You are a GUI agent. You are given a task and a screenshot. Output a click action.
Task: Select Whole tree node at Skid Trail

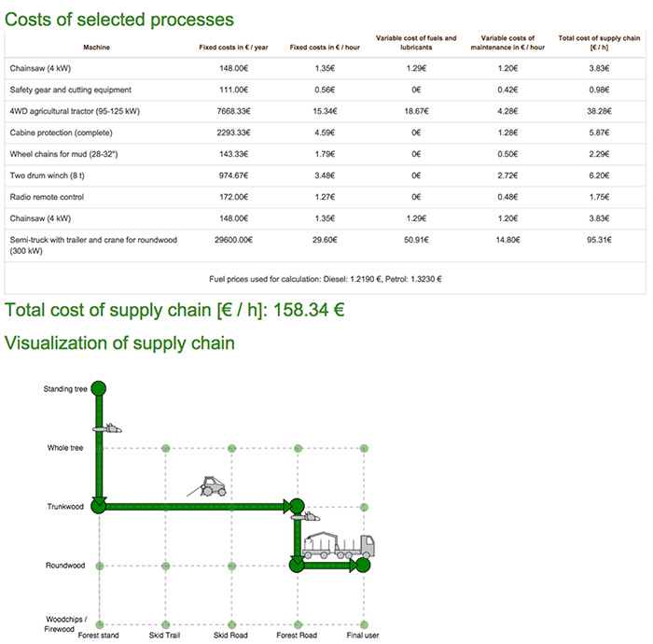point(165,448)
